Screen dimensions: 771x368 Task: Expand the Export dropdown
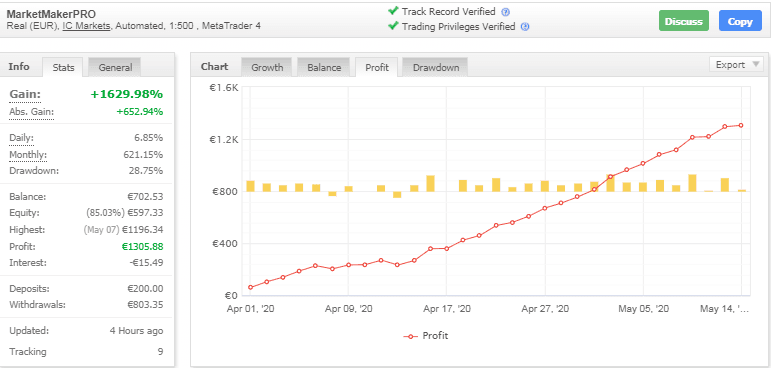click(736, 65)
